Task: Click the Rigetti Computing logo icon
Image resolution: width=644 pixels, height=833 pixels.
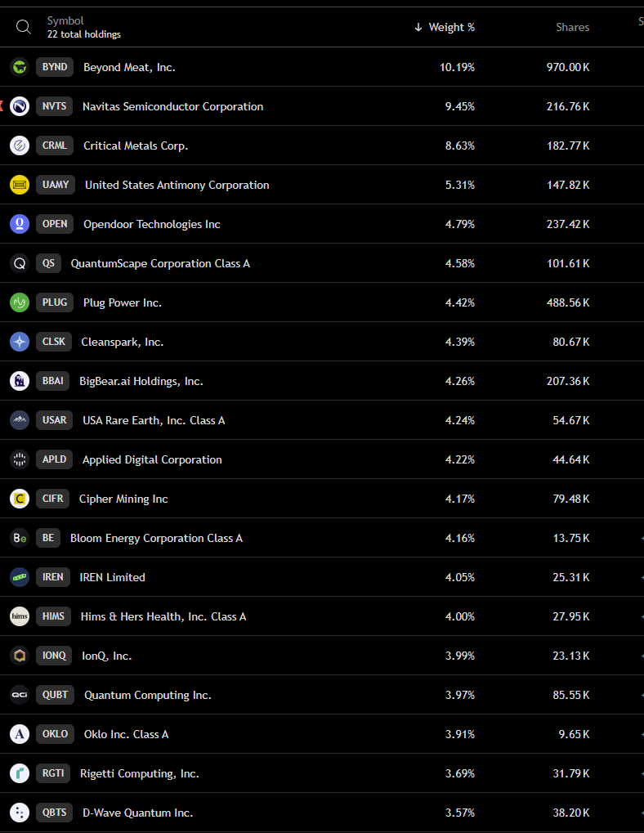Action: [x=20, y=773]
